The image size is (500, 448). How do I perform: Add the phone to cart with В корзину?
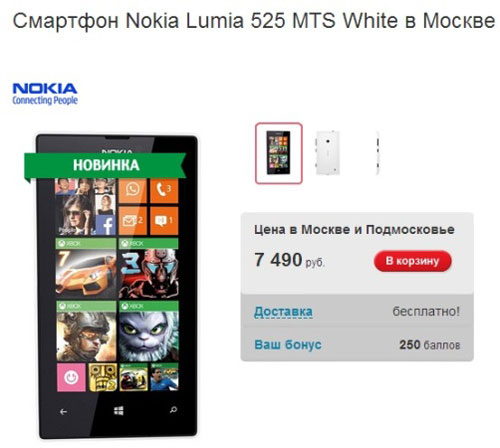(413, 261)
